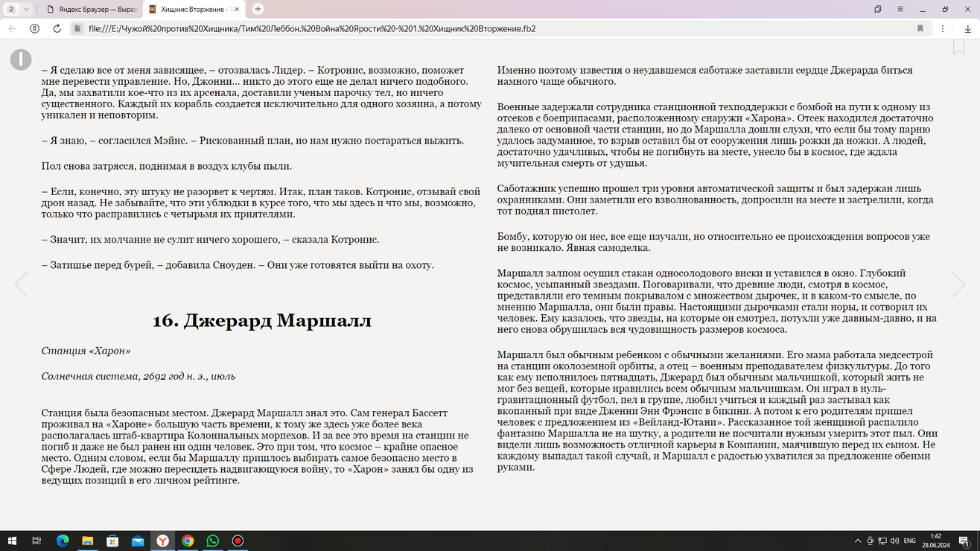The image size is (980, 551).
Task: Add a bookmark ribbon to this page
Action: tap(958, 47)
